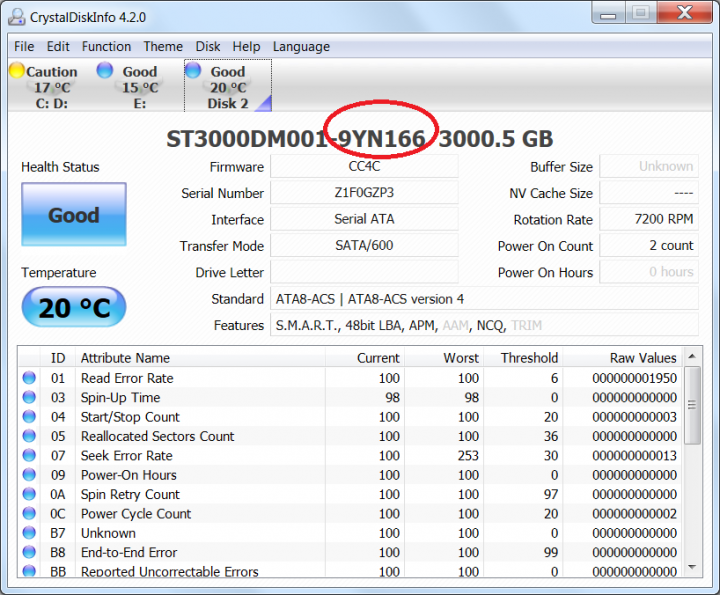Open the Disk menu
Viewport: 720px width, 595px height.
208,46
